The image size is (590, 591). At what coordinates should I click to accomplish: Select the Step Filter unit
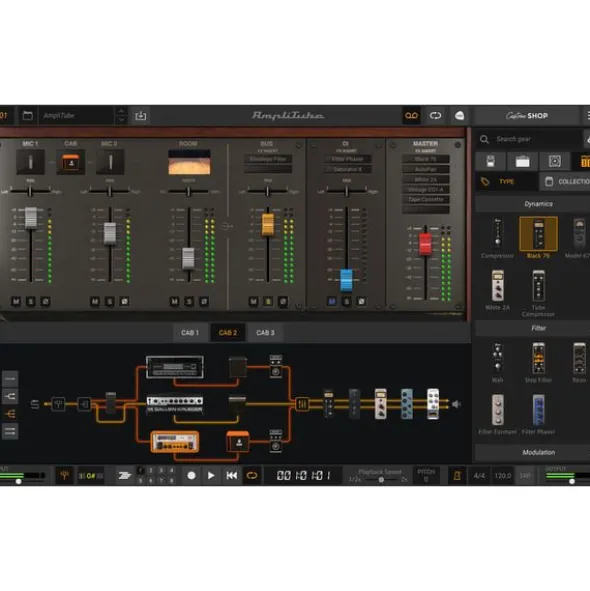538,358
